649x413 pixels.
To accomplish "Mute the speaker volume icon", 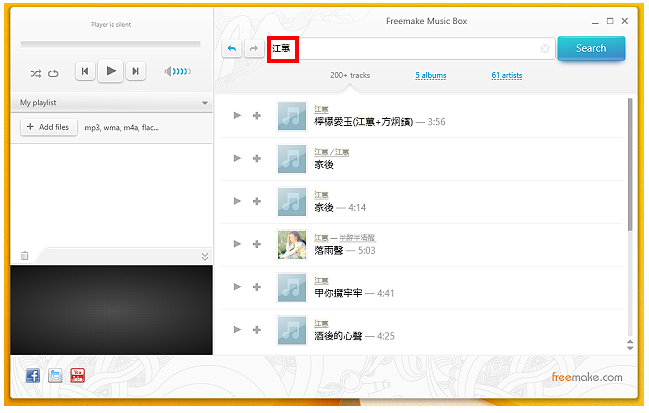I will 168,72.
